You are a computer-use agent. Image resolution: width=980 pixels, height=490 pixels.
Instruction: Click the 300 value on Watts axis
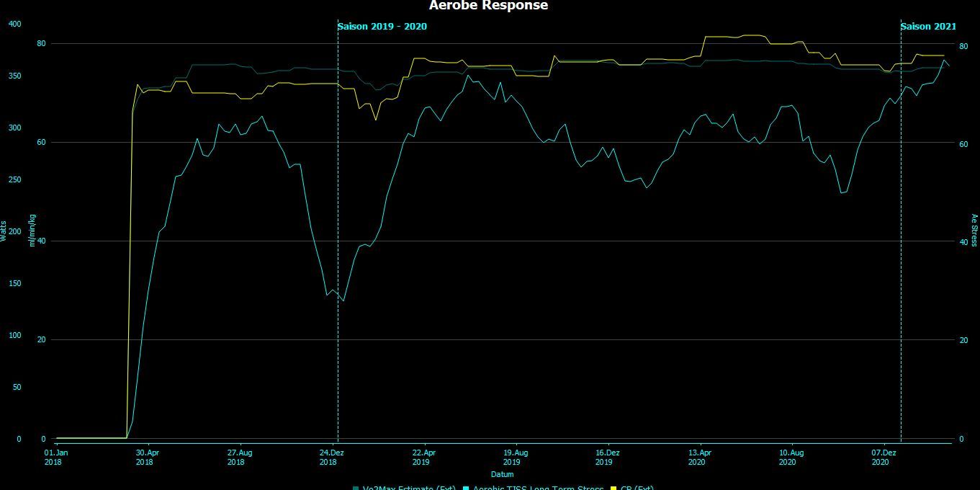(x=14, y=128)
